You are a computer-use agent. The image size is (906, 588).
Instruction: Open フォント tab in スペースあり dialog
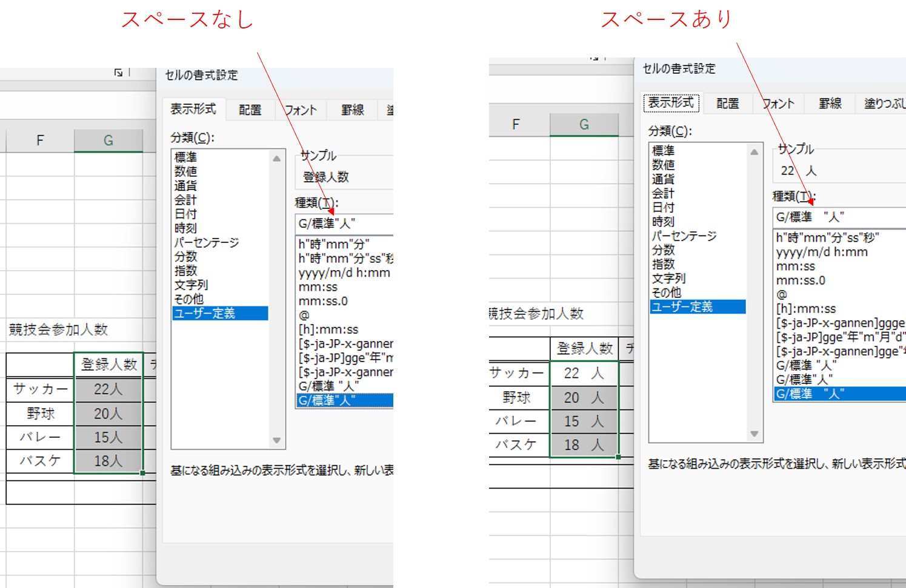(778, 104)
